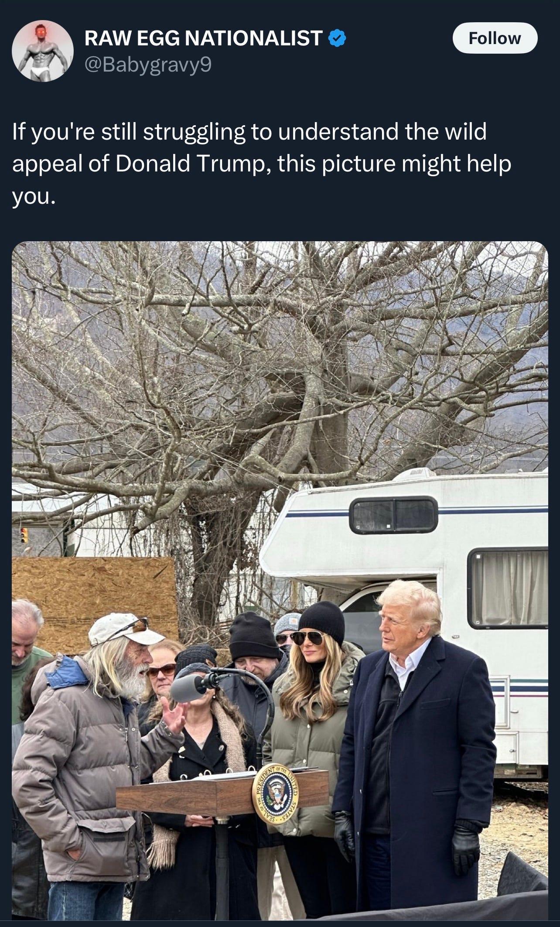Click the traffic light in photo background
Viewport: 560px width, 927px height.
click(x=24, y=535)
